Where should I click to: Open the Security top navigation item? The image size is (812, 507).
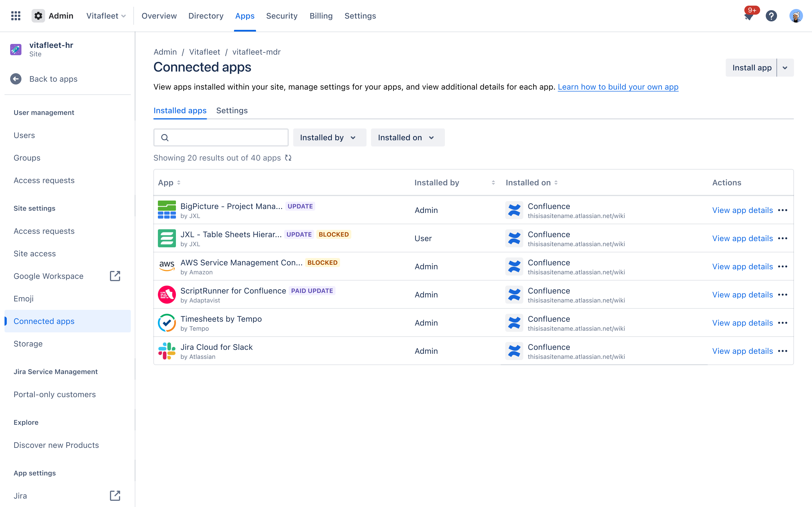click(x=281, y=16)
